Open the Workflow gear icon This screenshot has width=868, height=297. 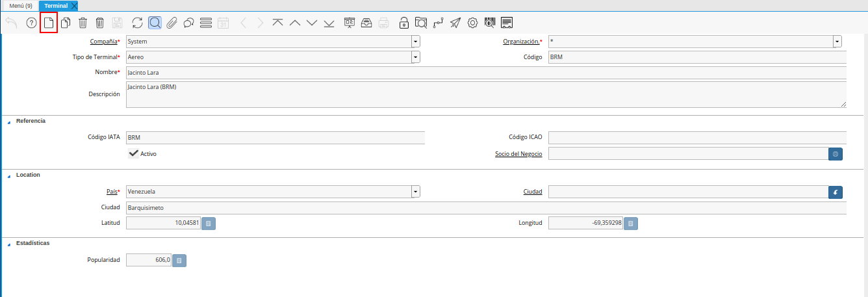tap(472, 23)
